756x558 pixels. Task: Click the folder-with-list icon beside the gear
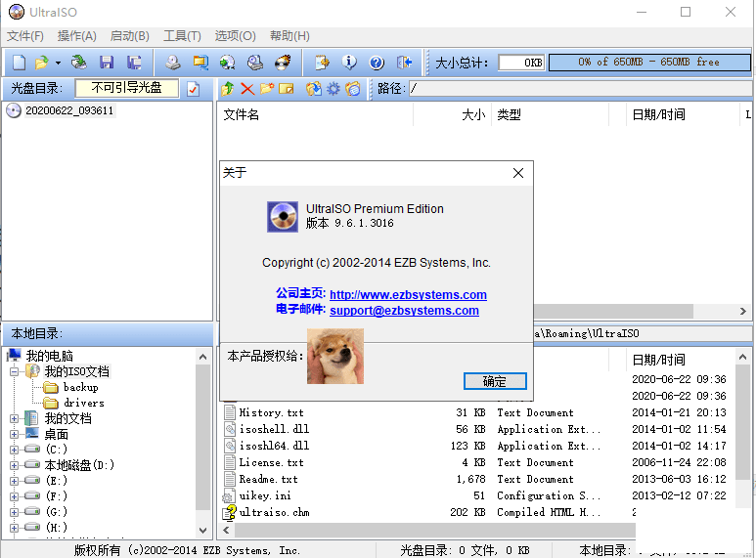click(x=353, y=89)
